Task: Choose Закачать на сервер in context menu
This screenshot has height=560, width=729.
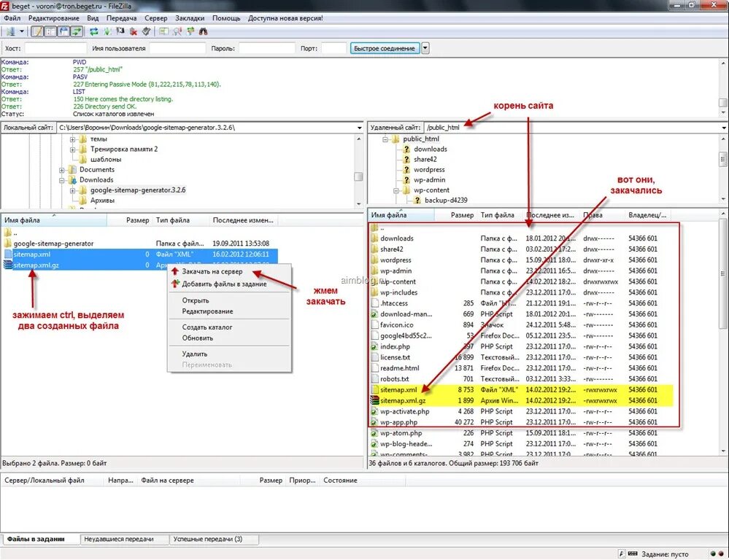Action: (229, 271)
